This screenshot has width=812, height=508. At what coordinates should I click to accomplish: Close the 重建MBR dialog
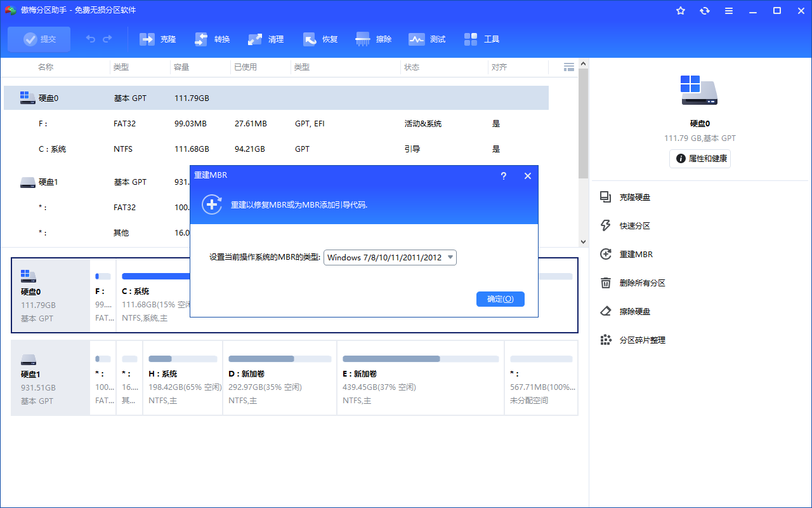click(527, 176)
